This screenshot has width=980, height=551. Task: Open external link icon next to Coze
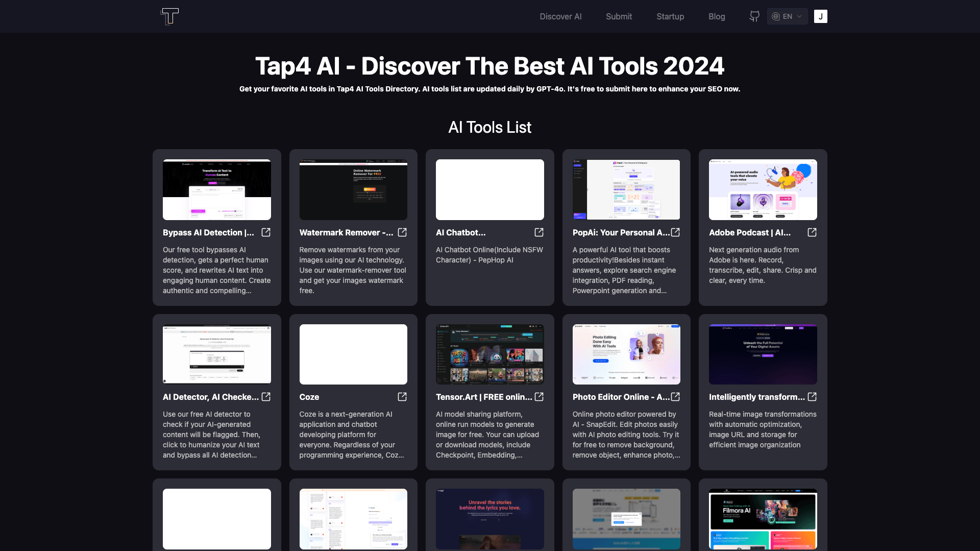(402, 397)
